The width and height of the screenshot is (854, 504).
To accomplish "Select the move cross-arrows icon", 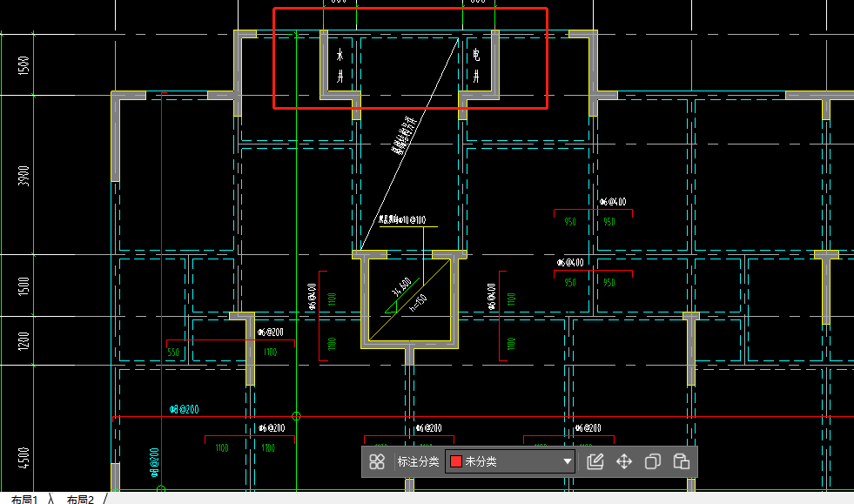I will (x=623, y=461).
